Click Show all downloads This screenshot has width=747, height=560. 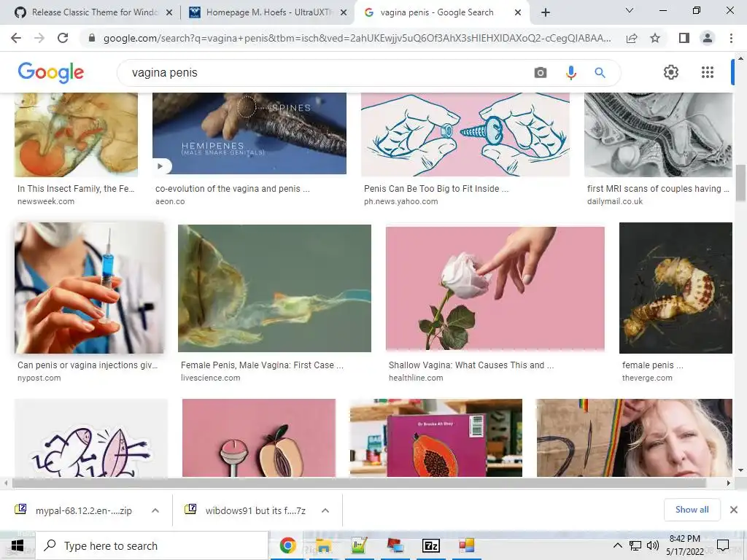pos(692,510)
